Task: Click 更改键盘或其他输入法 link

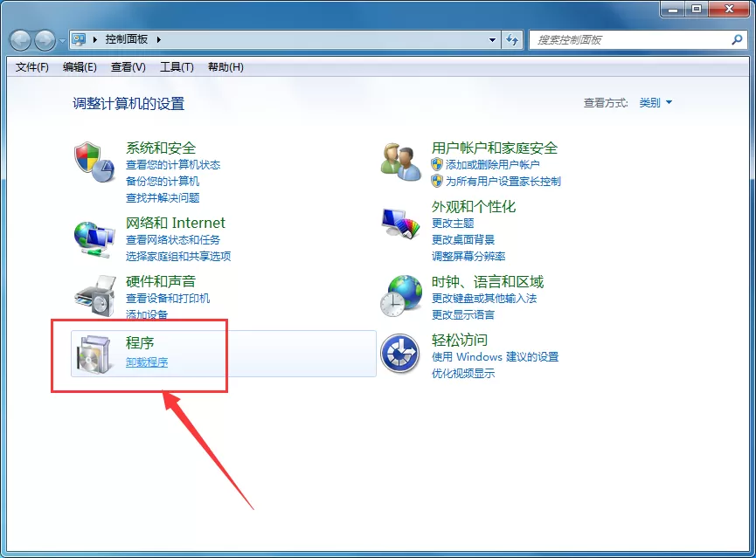Action: pos(484,299)
